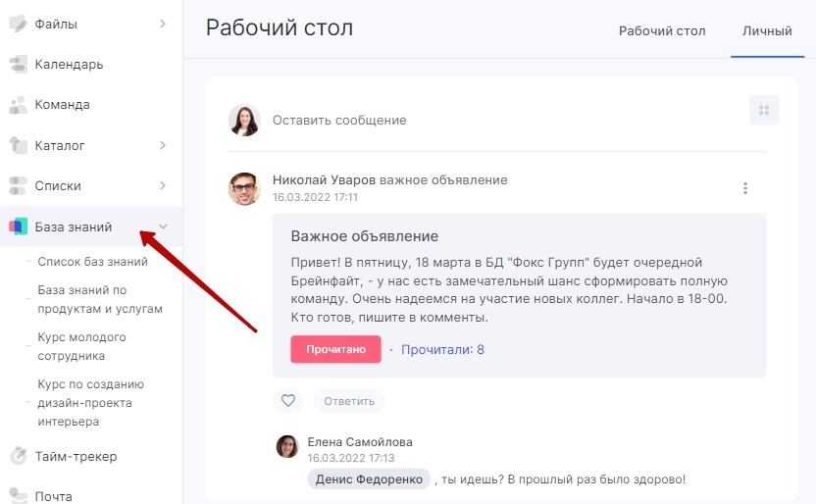The image size is (816, 504).
Task: Click the post timestamp 16.03.2022 17:11
Action: tap(316, 197)
